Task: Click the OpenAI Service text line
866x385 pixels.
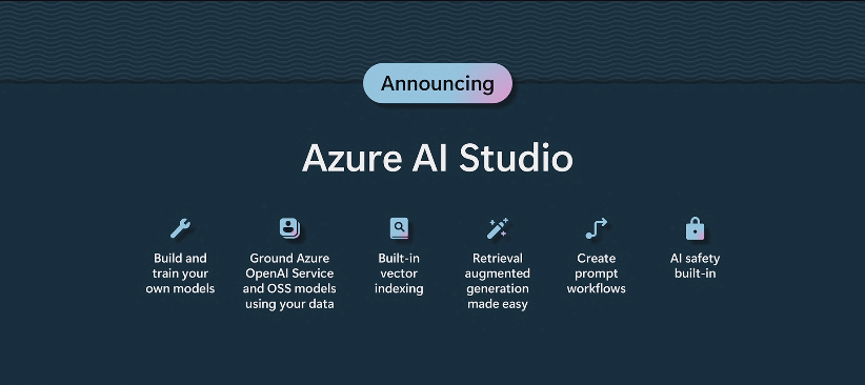Action: pyautogui.click(x=289, y=273)
